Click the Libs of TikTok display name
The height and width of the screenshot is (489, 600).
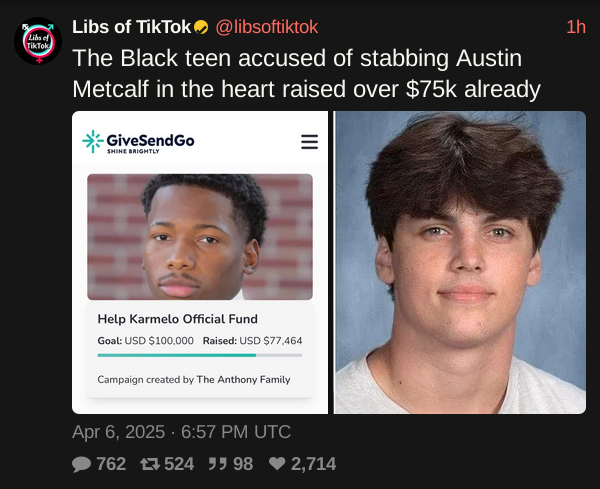coord(131,27)
